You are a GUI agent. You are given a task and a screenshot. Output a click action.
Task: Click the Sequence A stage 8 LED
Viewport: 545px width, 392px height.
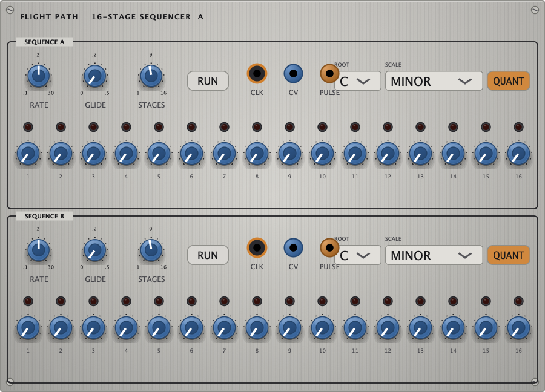[257, 127]
